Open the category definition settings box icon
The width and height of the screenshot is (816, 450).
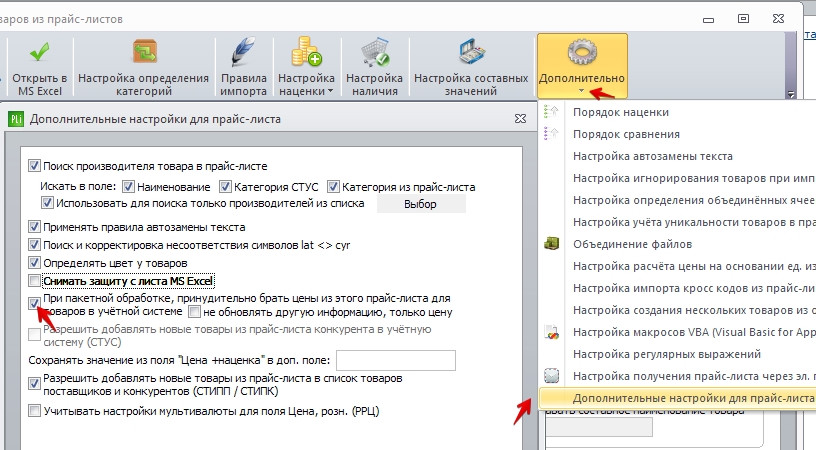144,52
